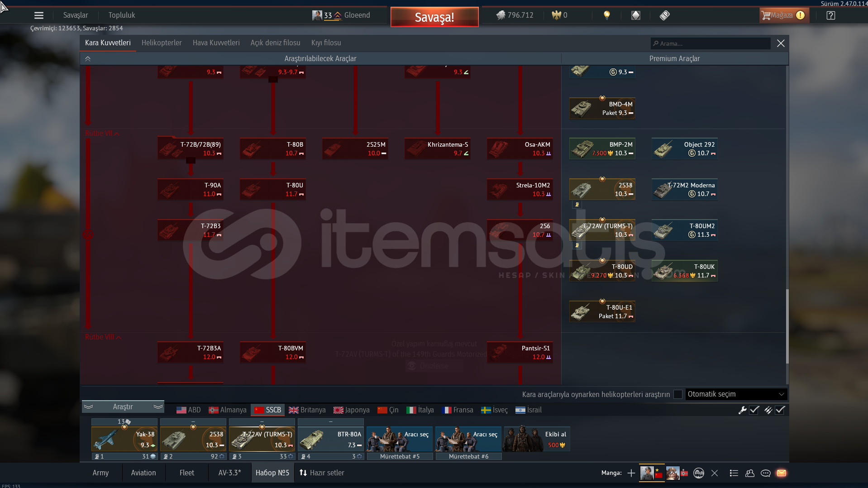
Task: Switch to Kıyı filosu tab
Action: (x=326, y=43)
